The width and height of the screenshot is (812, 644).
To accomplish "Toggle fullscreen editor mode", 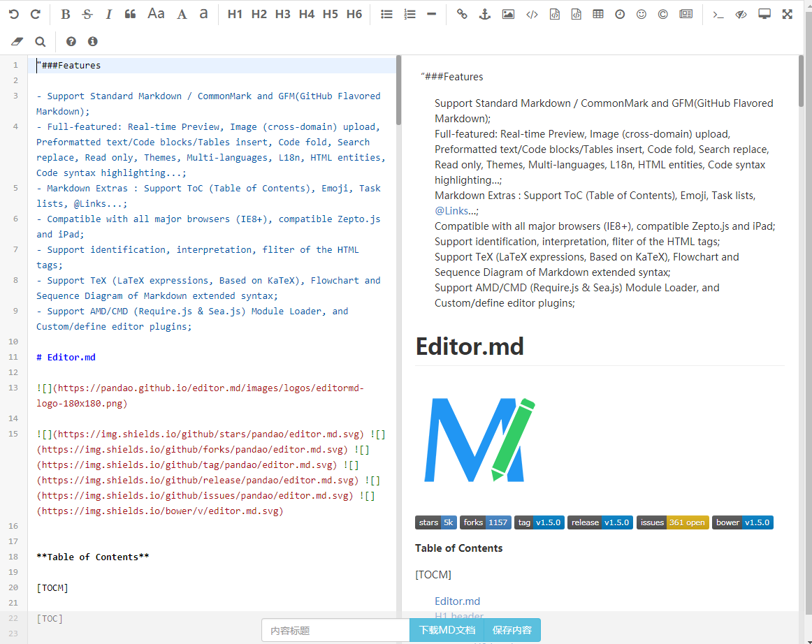I will coord(788,14).
